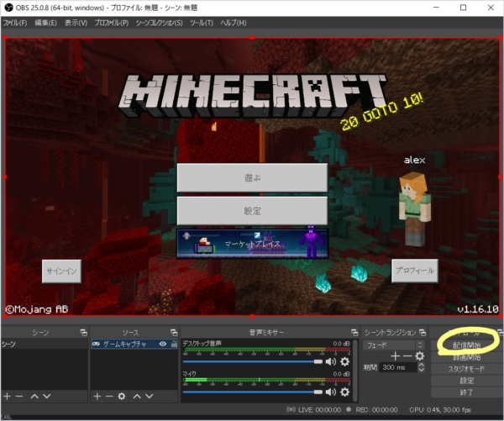
Task: Open ヘルプ(H) menu
Action: coord(234,23)
